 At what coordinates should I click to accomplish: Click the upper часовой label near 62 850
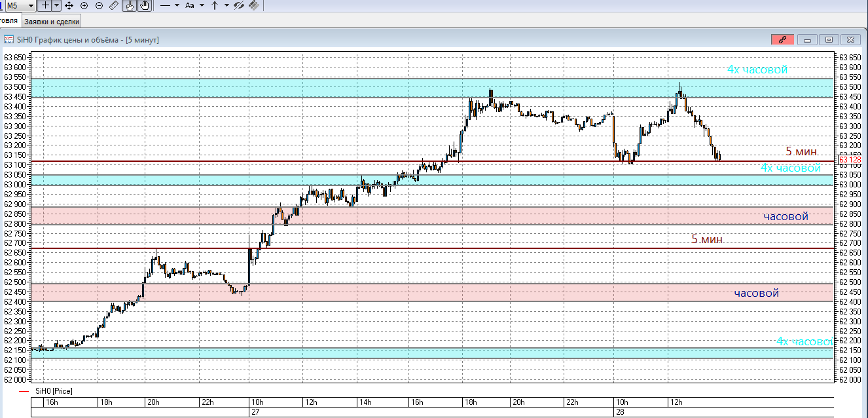pyautogui.click(x=786, y=216)
